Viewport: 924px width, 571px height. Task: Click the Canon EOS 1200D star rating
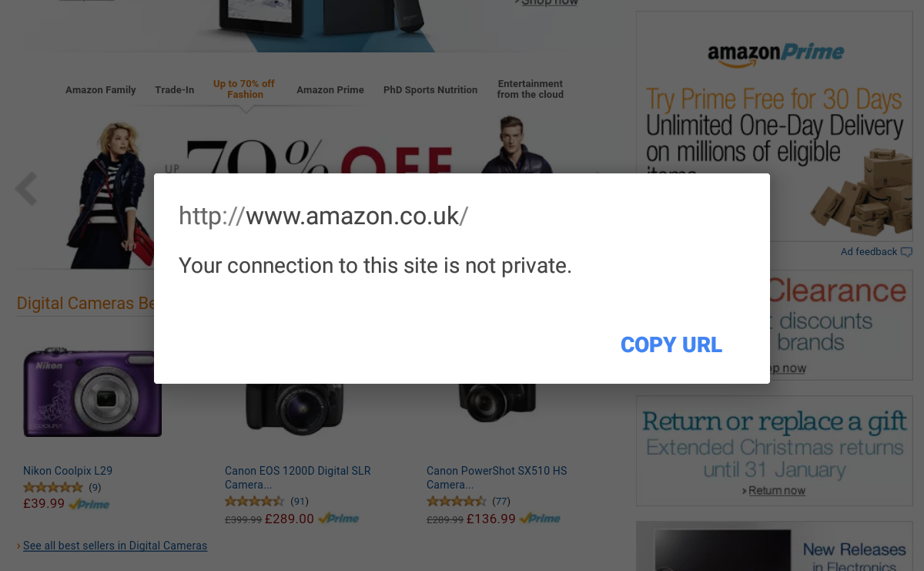tap(254, 502)
